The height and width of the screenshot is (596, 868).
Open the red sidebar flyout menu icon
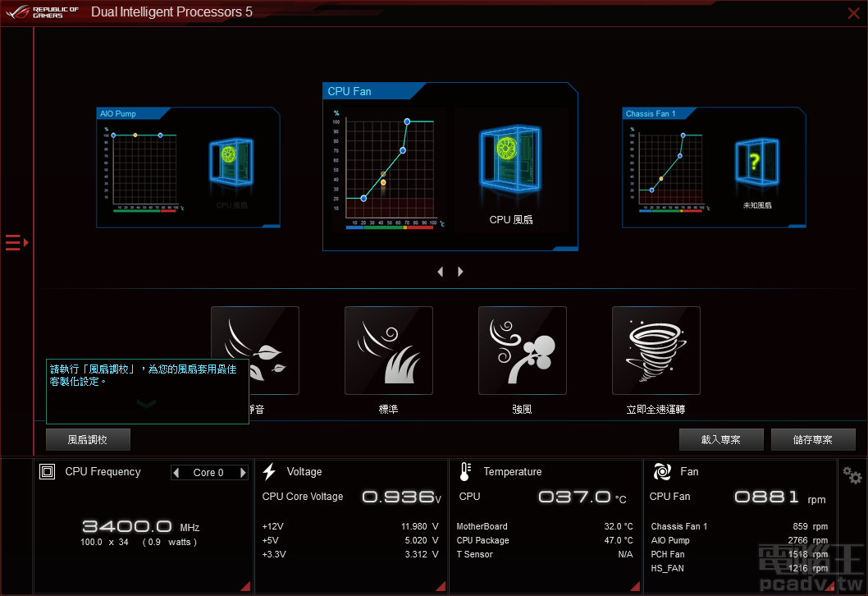point(15,242)
